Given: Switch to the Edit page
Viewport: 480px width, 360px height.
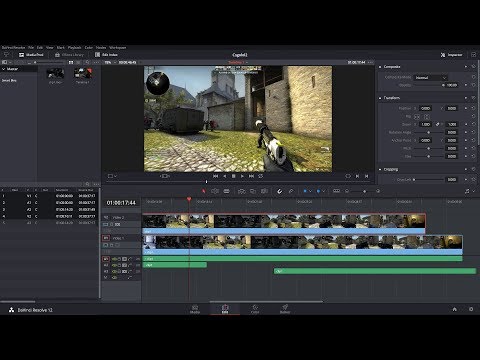Looking at the screenshot, I should 225,309.
